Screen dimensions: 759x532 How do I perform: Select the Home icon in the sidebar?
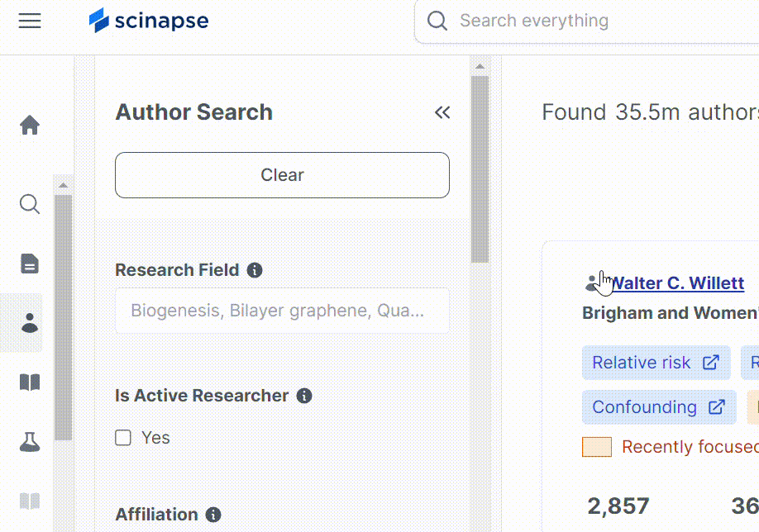30,125
